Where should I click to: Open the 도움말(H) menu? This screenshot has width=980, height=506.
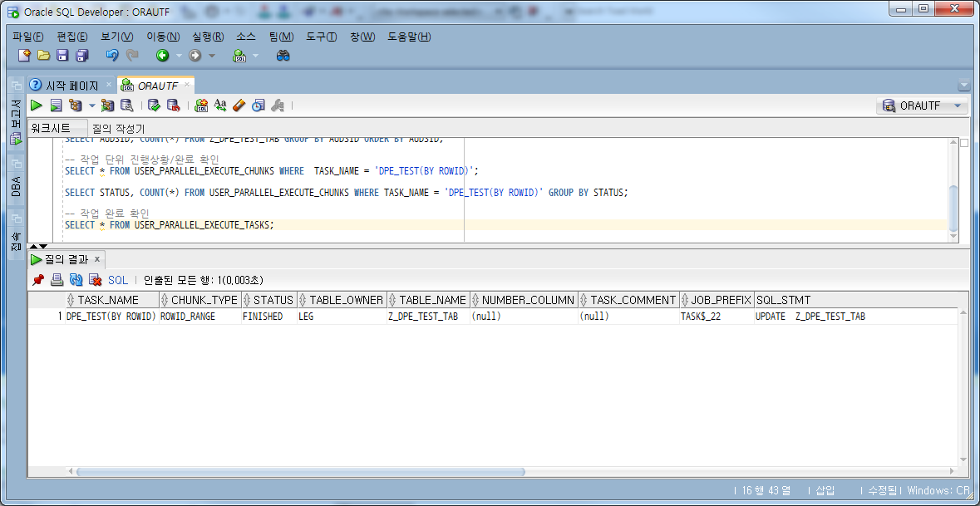pyautogui.click(x=410, y=37)
